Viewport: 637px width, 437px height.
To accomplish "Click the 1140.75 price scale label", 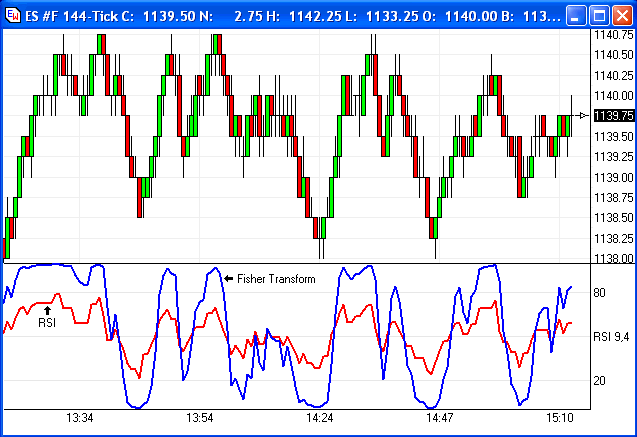I will 612,35.
